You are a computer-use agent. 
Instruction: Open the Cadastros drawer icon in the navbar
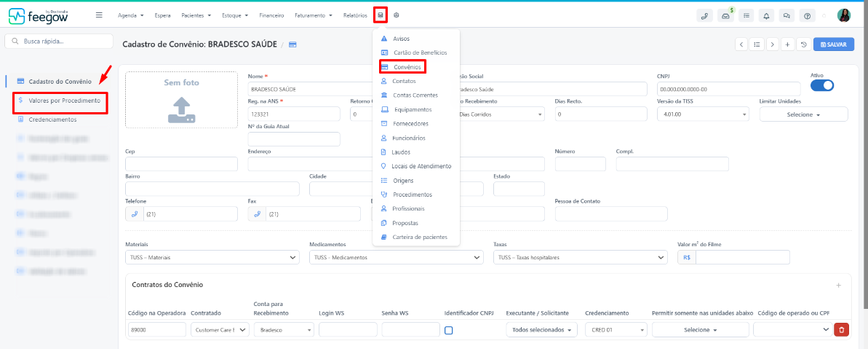(381, 15)
